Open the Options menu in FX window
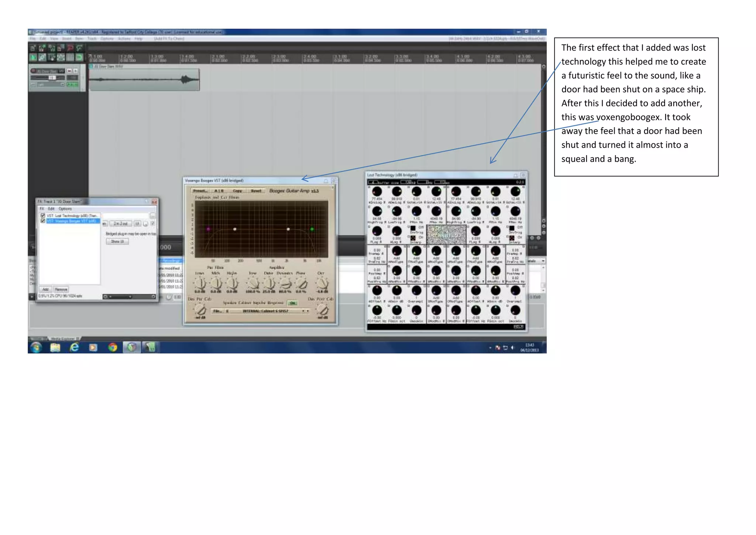 [x=65, y=209]
